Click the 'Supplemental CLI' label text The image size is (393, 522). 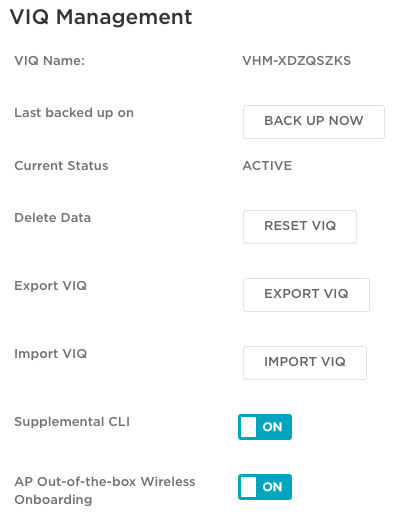(72, 422)
